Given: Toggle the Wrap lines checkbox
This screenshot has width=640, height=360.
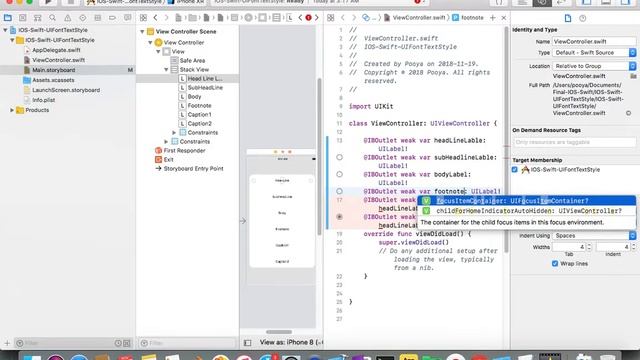Looking at the screenshot, I should (x=555, y=264).
